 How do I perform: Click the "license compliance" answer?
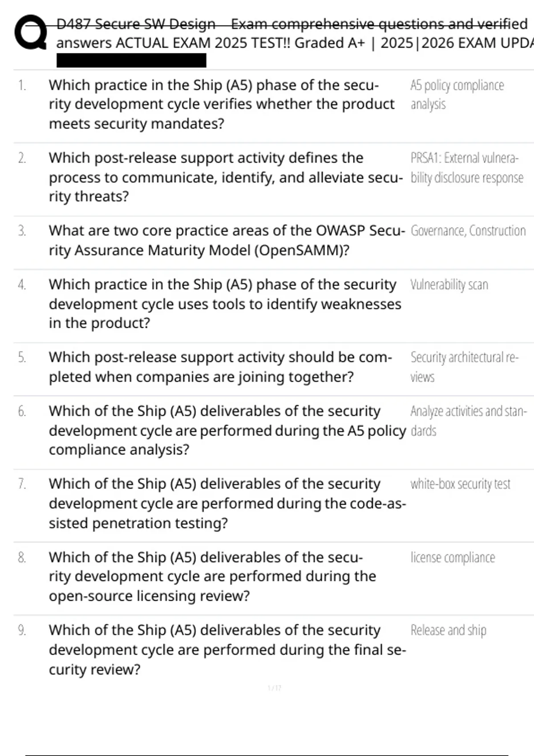[x=453, y=558]
